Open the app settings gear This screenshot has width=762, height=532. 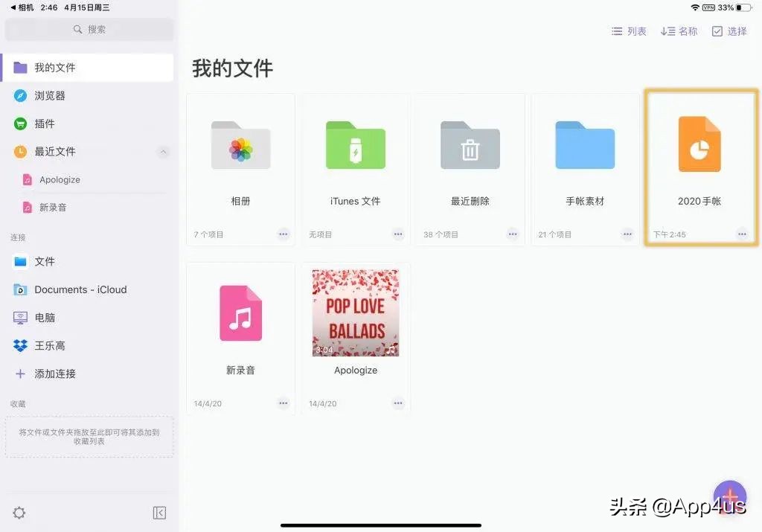tap(19, 513)
